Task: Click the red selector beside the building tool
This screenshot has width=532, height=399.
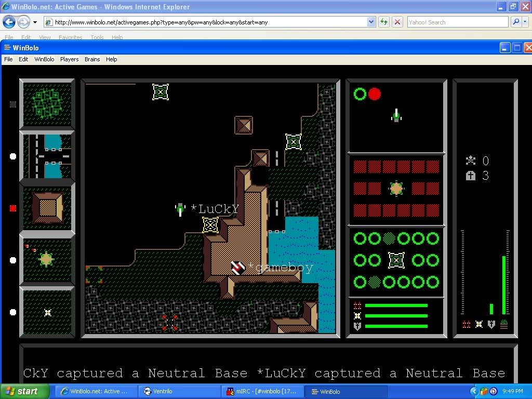Action: [x=13, y=208]
